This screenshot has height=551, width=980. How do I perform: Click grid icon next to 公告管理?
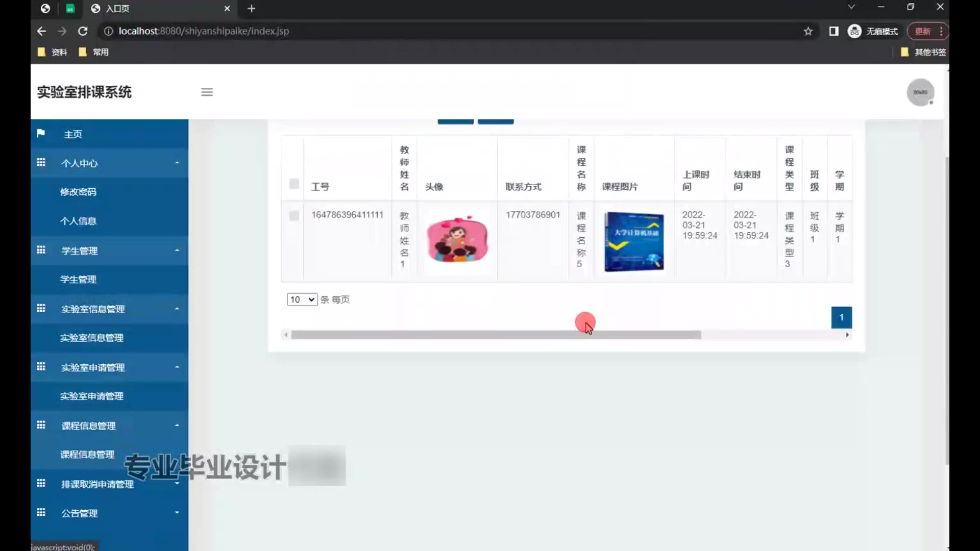41,513
